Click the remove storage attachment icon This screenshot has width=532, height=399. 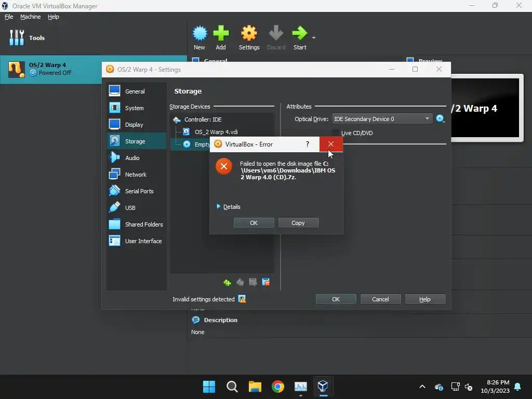(x=266, y=282)
